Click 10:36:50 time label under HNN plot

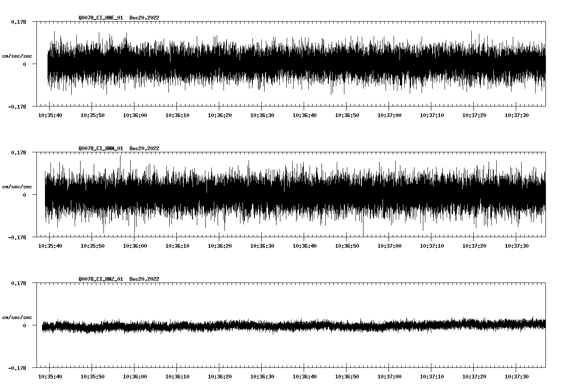(347, 246)
